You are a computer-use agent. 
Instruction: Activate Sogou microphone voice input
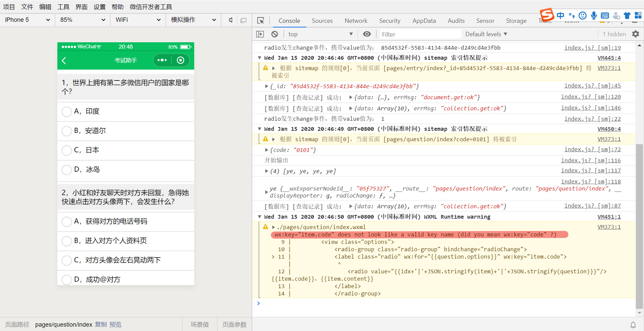tap(594, 15)
